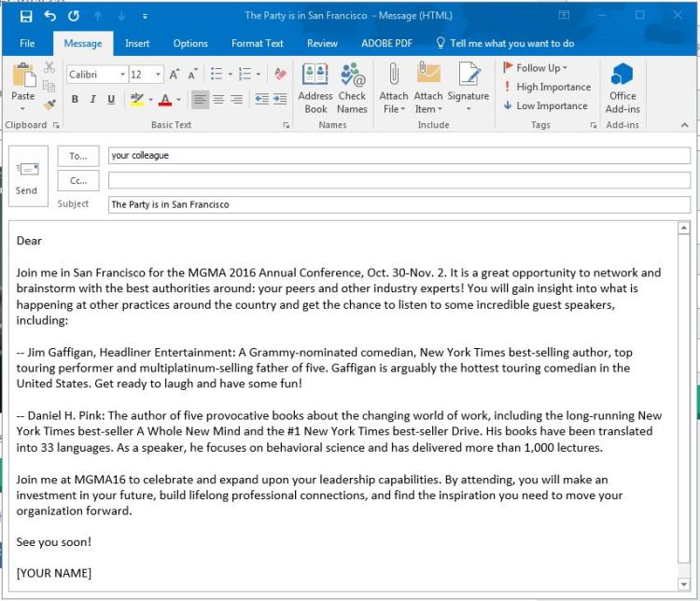Apply red font color

click(165, 100)
